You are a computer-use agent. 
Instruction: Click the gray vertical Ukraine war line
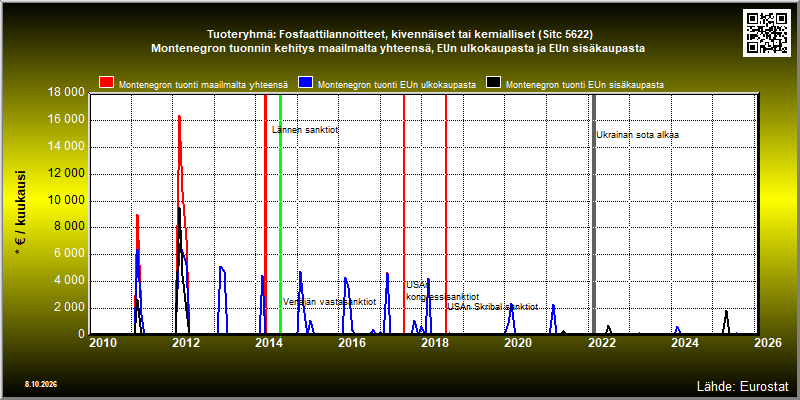pyautogui.click(x=594, y=214)
